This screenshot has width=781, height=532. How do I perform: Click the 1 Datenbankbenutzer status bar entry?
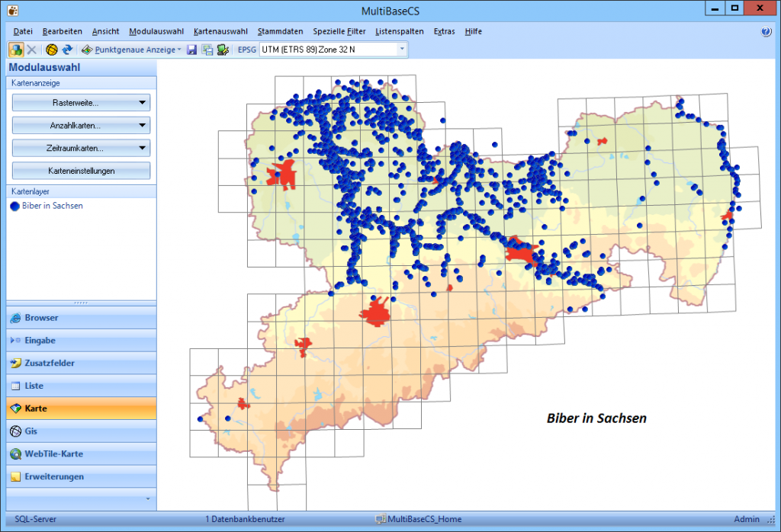(x=245, y=519)
